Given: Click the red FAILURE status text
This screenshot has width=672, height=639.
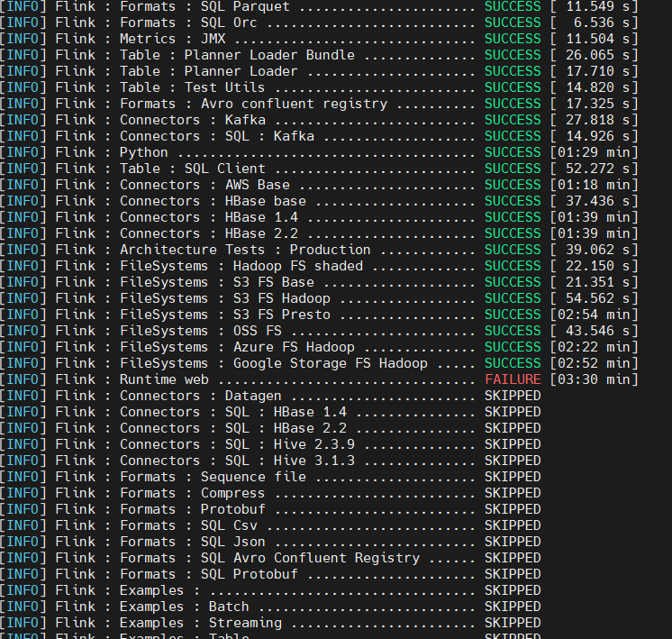Looking at the screenshot, I should (x=513, y=379).
